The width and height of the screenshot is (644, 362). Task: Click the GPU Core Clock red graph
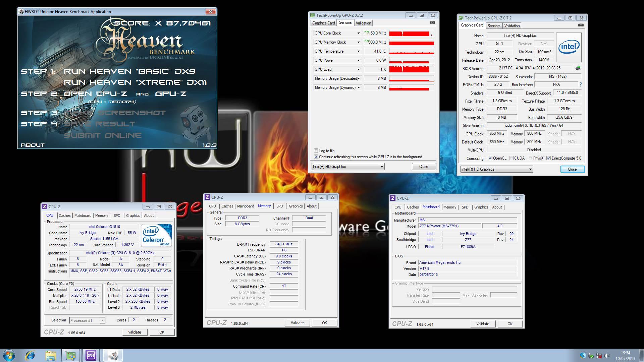pyautogui.click(x=412, y=33)
